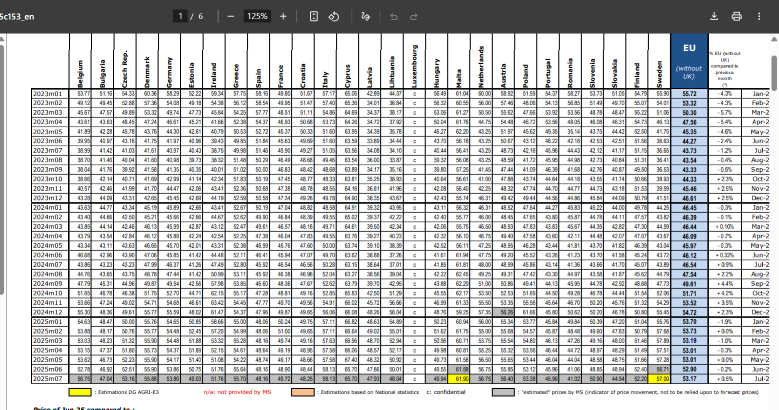Zoom in on the PDF

click(x=283, y=16)
